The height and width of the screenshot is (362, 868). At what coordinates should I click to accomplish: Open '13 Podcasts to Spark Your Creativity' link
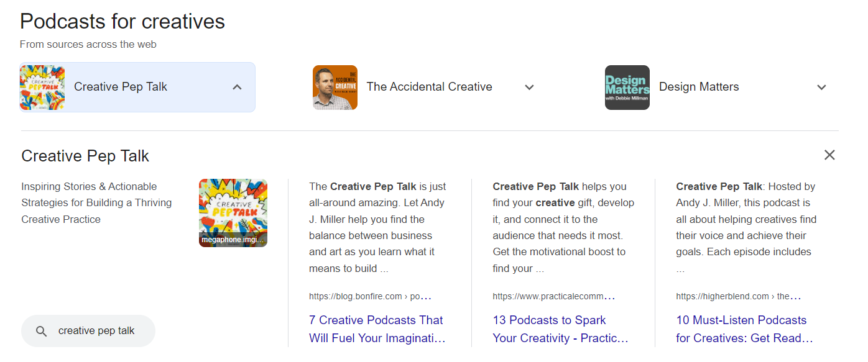pos(561,329)
